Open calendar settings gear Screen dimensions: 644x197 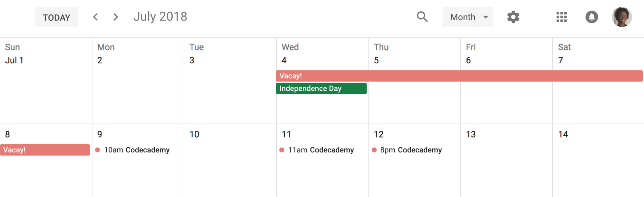click(x=513, y=17)
